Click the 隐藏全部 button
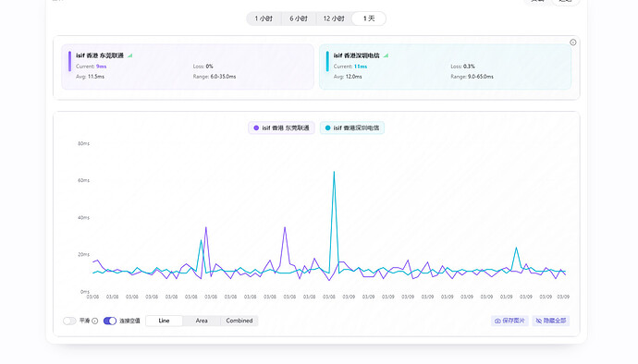Screen dimensions: 638x364 (x=551, y=321)
